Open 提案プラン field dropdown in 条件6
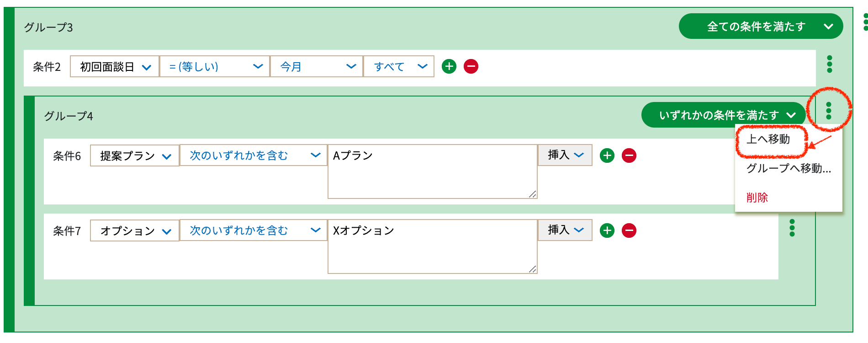Screen dimensions: 868x343 pyautogui.click(x=135, y=156)
